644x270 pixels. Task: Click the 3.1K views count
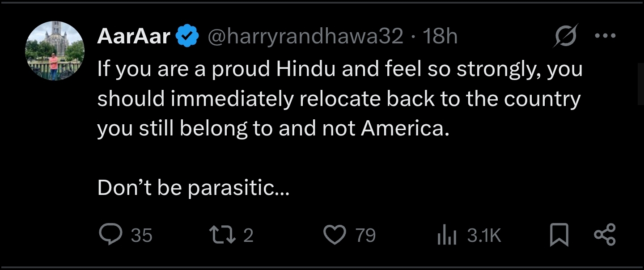(x=484, y=236)
